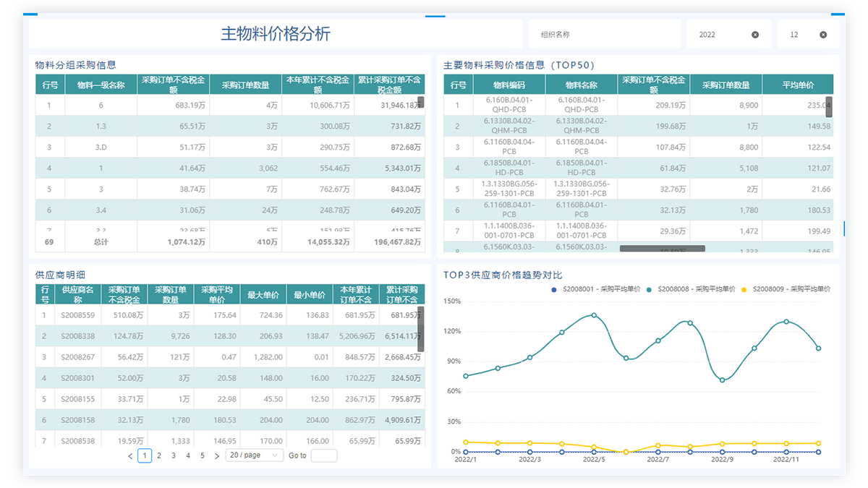Clear the 2022 year filter
The height and width of the screenshot is (488, 868).
point(755,35)
